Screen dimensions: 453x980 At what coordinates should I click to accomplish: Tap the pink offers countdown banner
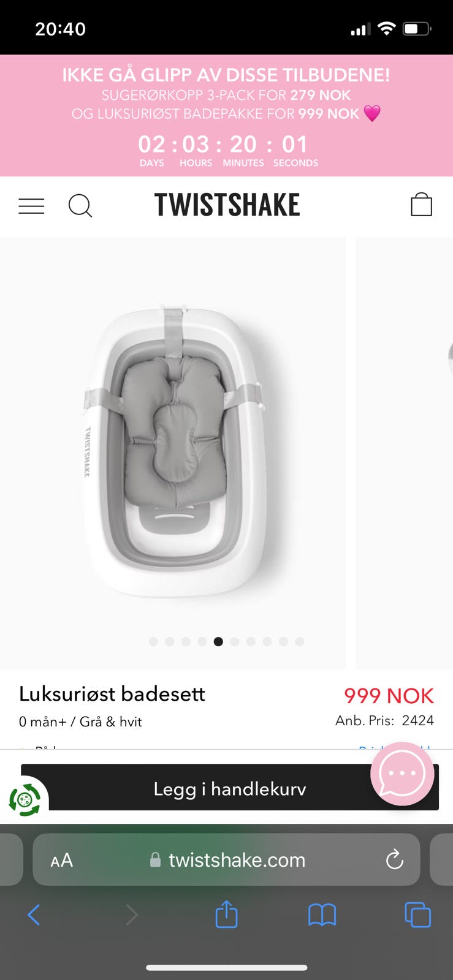[x=226, y=116]
